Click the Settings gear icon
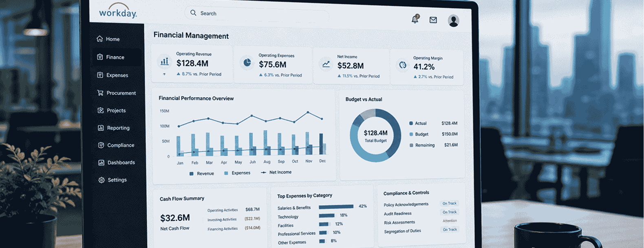Viewport: 644px width, 248px height. coord(101,180)
